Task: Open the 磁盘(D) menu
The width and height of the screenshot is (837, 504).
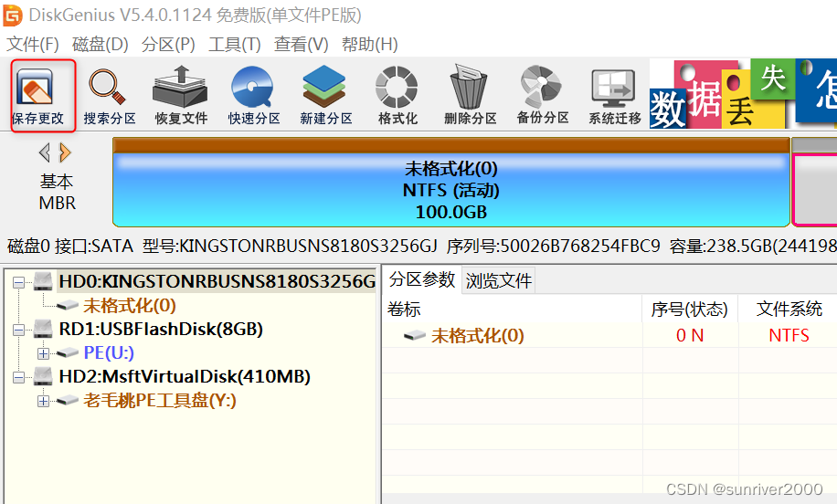Action: (100, 44)
